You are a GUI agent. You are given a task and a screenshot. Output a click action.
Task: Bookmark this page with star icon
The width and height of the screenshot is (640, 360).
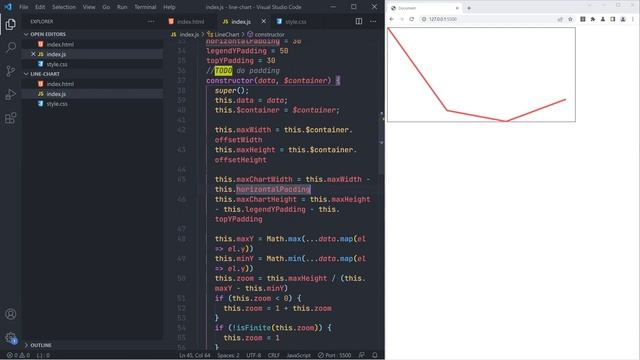pos(570,19)
